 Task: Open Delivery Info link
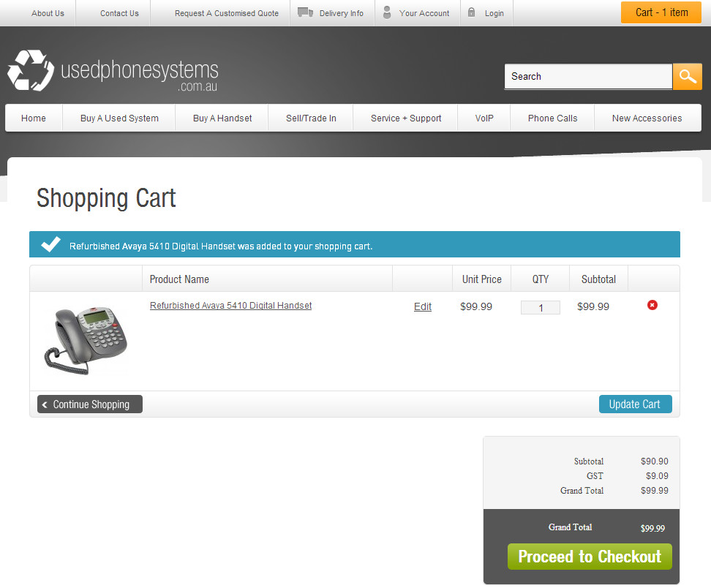(342, 13)
